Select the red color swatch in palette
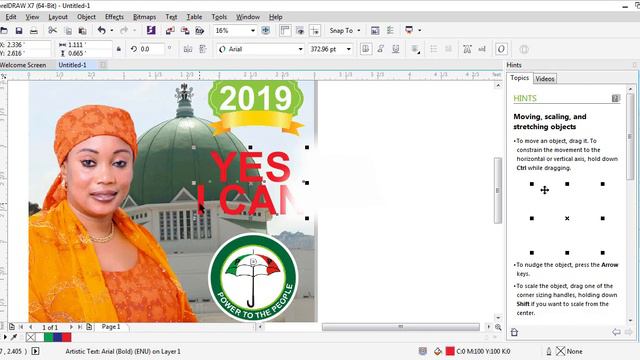Image resolution: width=640 pixels, height=360 pixels. point(67,337)
